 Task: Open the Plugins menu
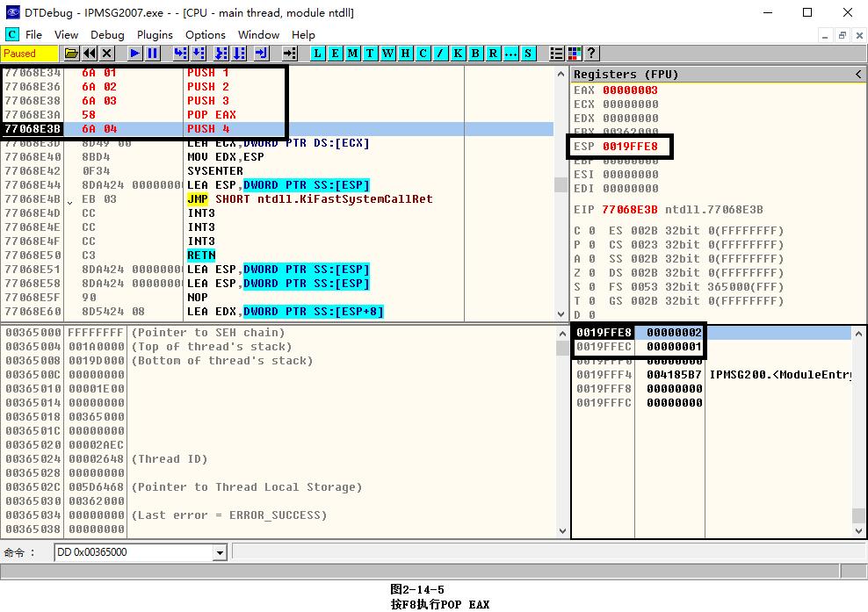pyautogui.click(x=155, y=34)
